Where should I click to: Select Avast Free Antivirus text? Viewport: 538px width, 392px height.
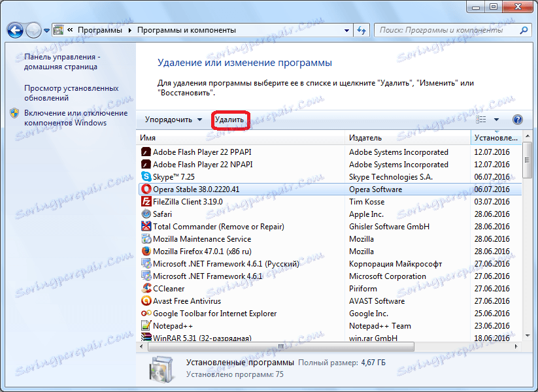187,301
